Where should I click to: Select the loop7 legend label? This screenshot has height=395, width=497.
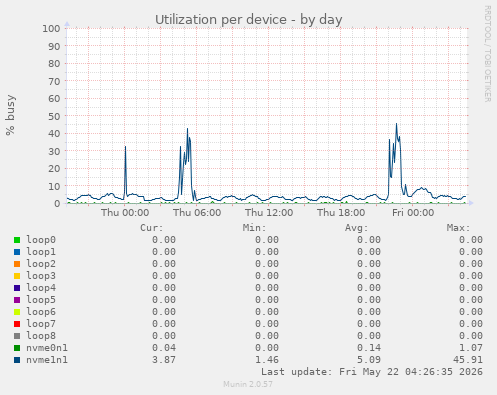pos(41,324)
